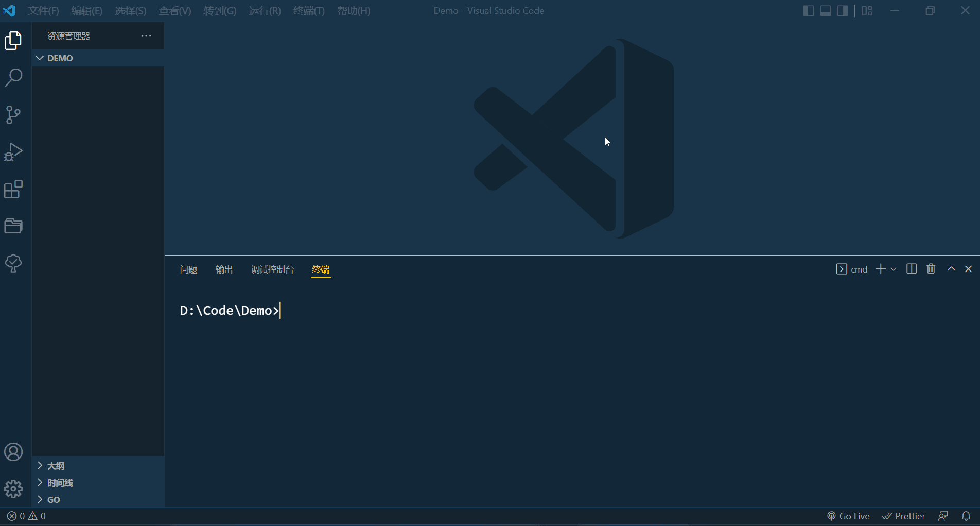Open the tree-shaped icon in activity bar
Viewport: 980px width, 526px height.
point(13,263)
